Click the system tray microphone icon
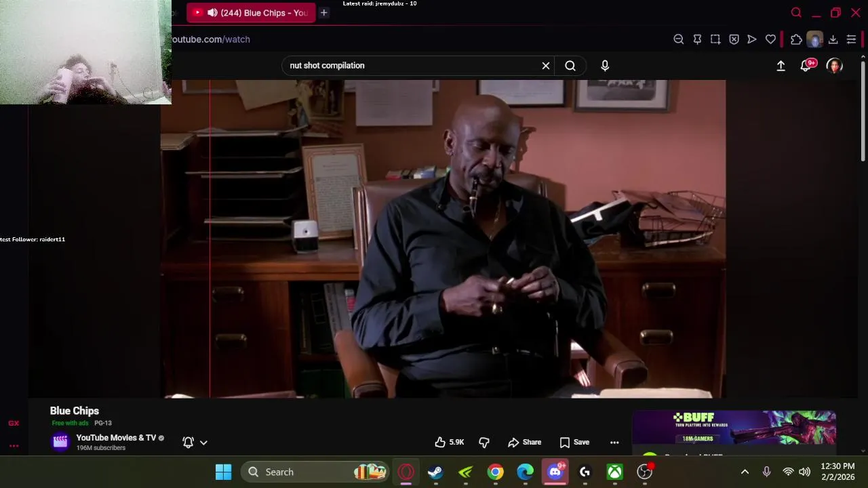868x488 pixels. [766, 472]
